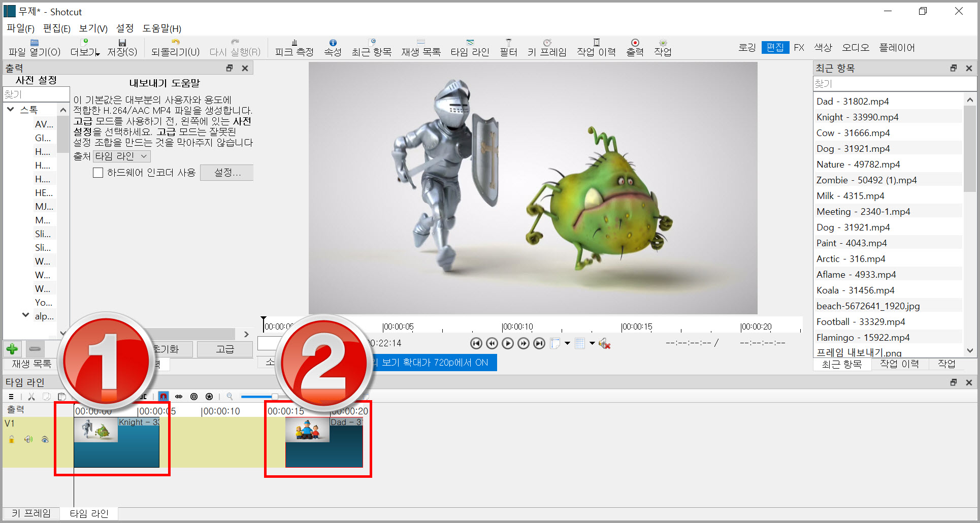Switch to the 오디오 layout
Image resolution: width=980 pixels, height=523 pixels.
pyautogui.click(x=856, y=48)
